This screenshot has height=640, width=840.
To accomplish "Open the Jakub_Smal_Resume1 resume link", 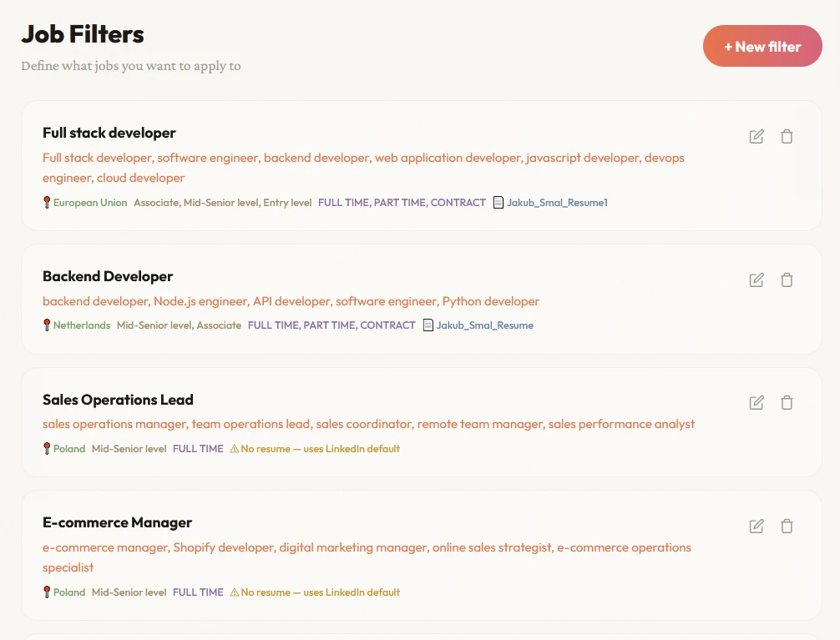I will [556, 203].
